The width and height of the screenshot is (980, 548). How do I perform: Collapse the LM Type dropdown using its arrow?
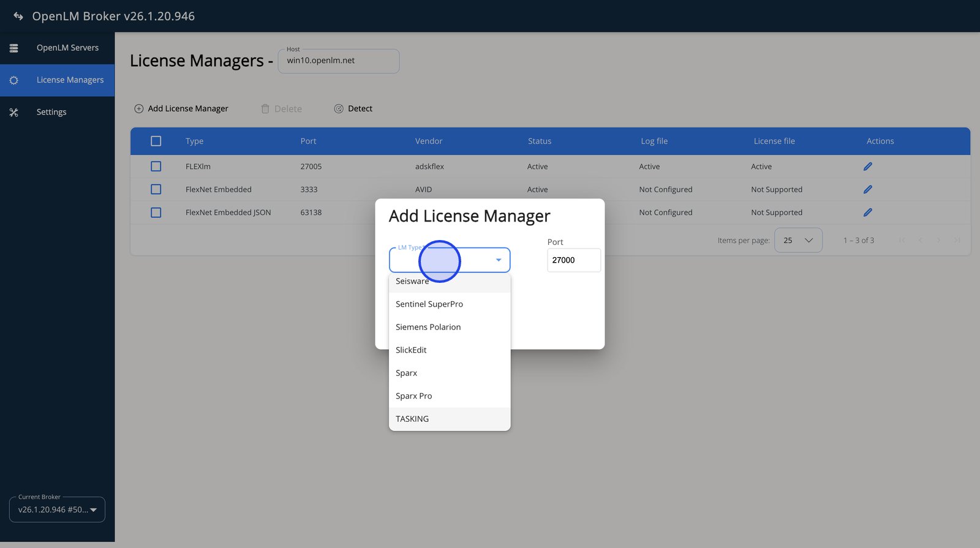[x=499, y=260]
